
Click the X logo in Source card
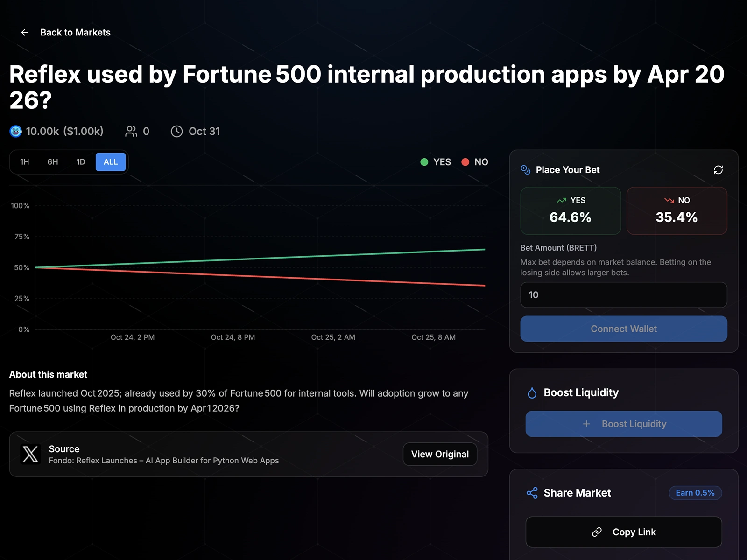tap(30, 454)
